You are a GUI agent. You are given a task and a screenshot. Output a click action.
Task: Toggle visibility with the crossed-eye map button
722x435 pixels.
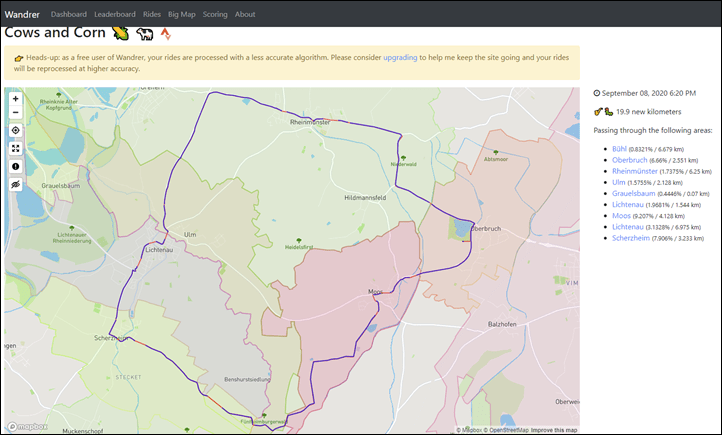click(x=16, y=184)
